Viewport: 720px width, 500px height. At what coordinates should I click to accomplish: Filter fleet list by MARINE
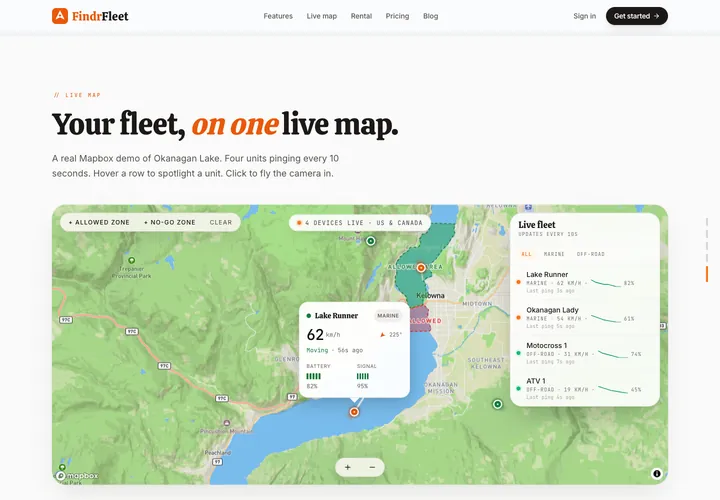554,254
